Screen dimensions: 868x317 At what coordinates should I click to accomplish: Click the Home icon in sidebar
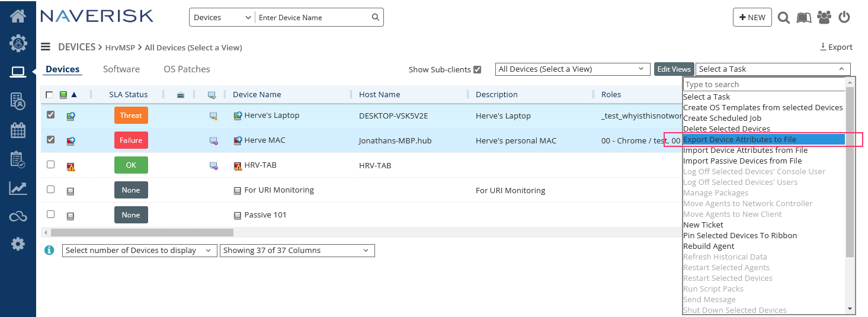18,16
